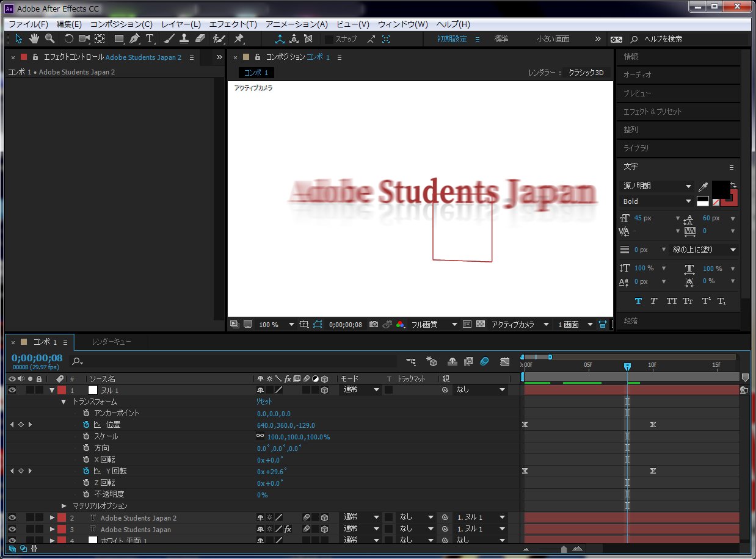
Task: Open the Animation (A) menu
Action: click(x=297, y=24)
